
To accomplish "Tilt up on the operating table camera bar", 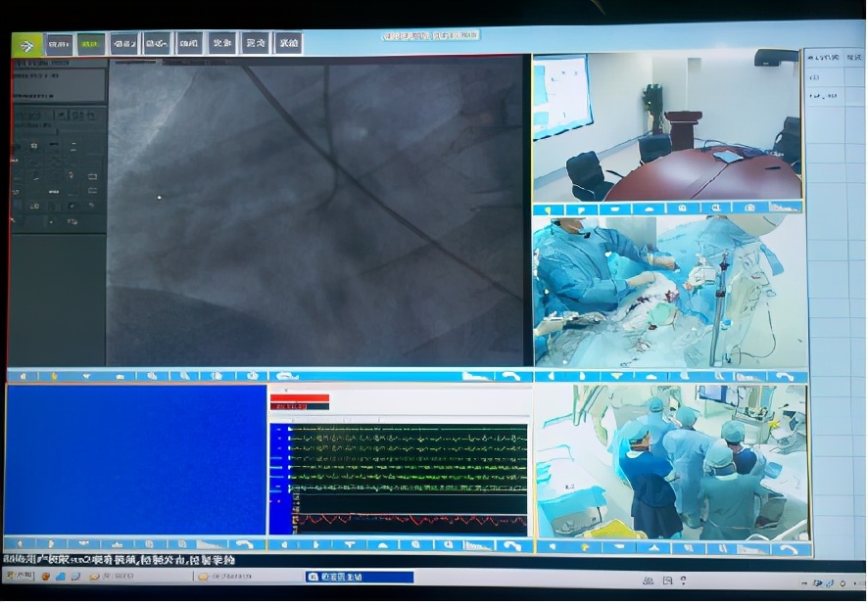I will click(x=650, y=376).
